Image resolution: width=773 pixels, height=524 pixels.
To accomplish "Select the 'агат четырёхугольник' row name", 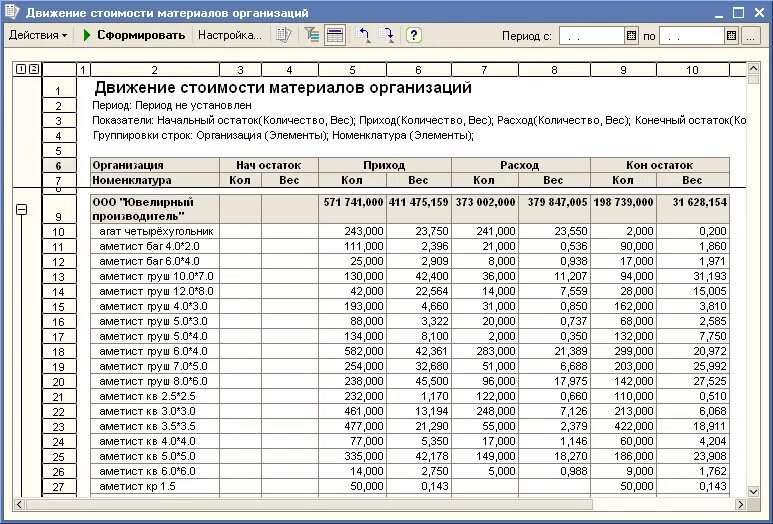I will tap(155, 231).
